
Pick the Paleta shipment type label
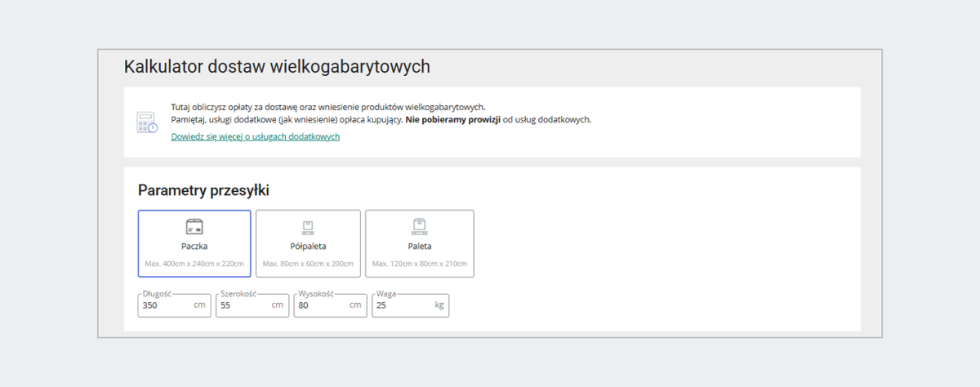(420, 246)
